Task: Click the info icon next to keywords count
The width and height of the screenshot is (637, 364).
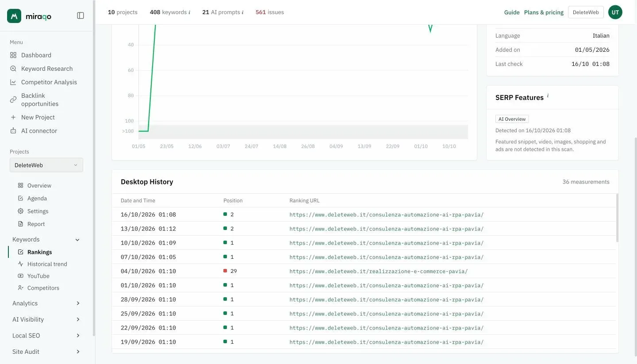Action: click(189, 12)
